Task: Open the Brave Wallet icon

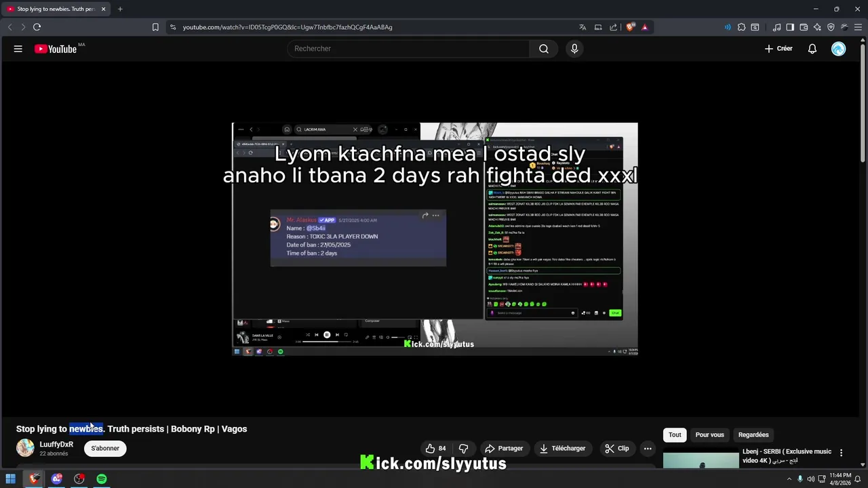Action: [804, 27]
